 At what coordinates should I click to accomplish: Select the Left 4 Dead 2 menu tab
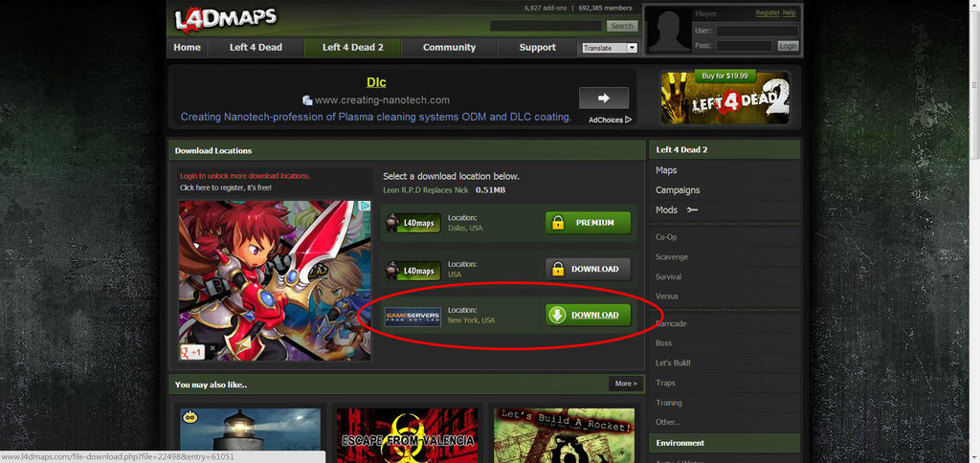click(x=352, y=48)
